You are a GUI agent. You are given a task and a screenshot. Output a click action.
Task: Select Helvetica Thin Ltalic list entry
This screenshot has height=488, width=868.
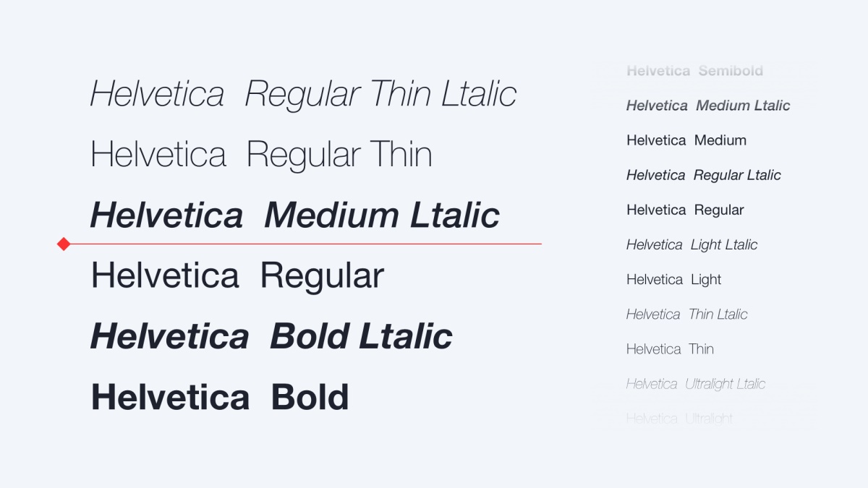click(686, 314)
